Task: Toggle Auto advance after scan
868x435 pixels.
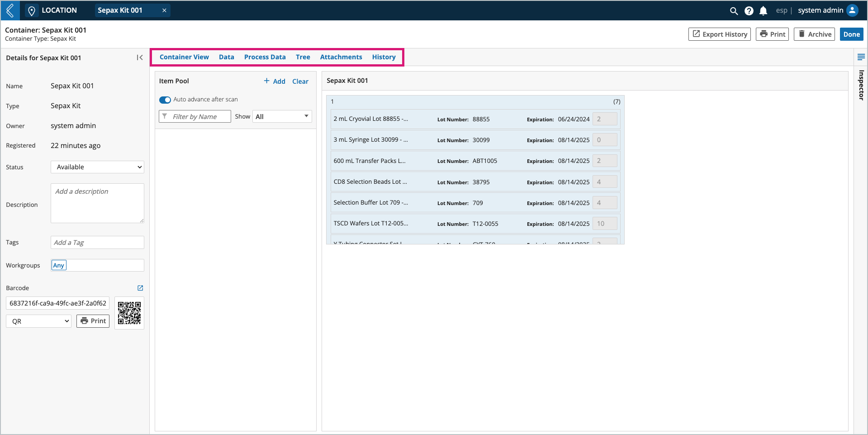Action: coord(165,100)
